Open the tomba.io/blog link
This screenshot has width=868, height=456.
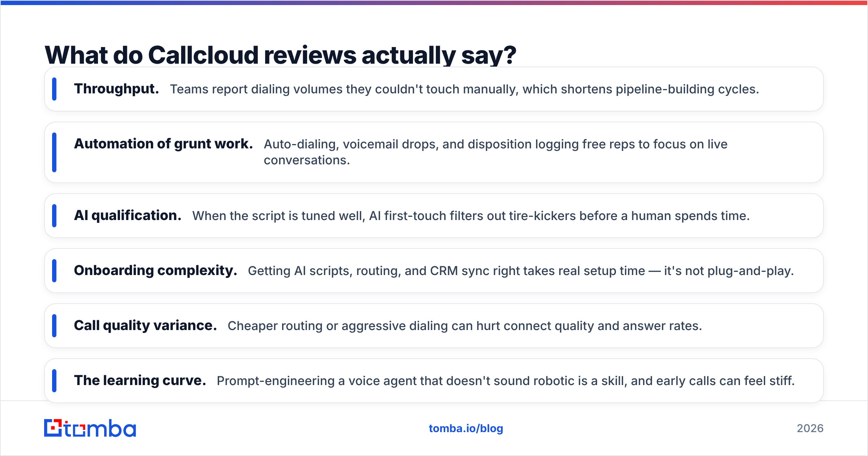466,428
